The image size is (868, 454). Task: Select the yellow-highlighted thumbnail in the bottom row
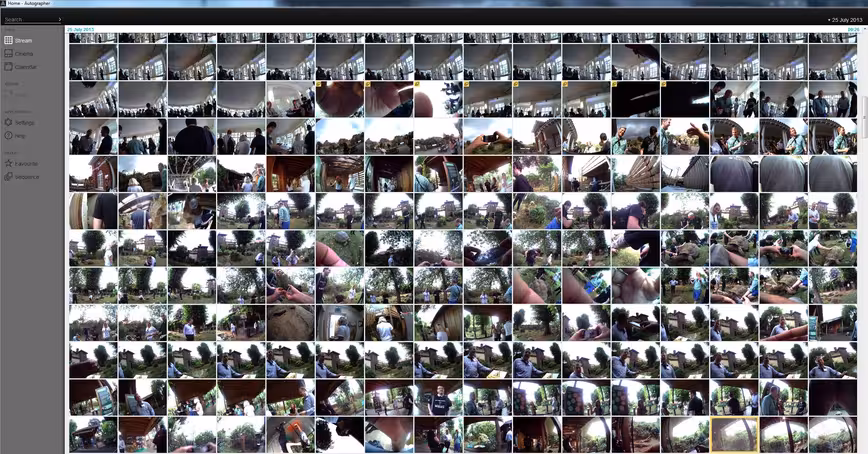[x=734, y=435]
